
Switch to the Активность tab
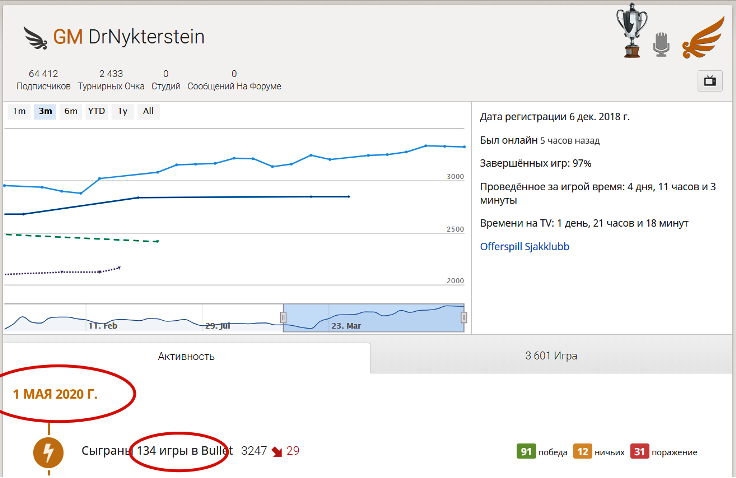pyautogui.click(x=186, y=356)
